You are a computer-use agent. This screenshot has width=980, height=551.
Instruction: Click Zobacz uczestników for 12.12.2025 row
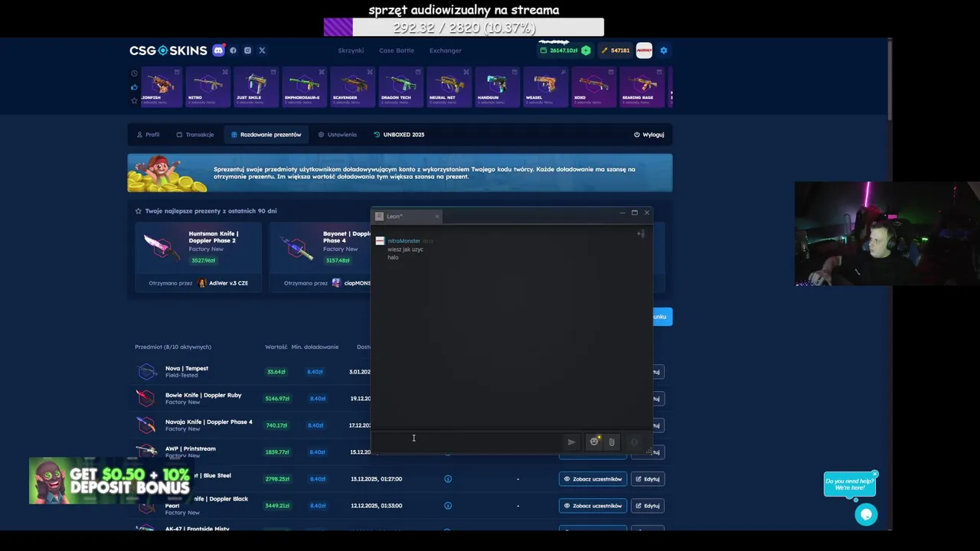pos(593,506)
